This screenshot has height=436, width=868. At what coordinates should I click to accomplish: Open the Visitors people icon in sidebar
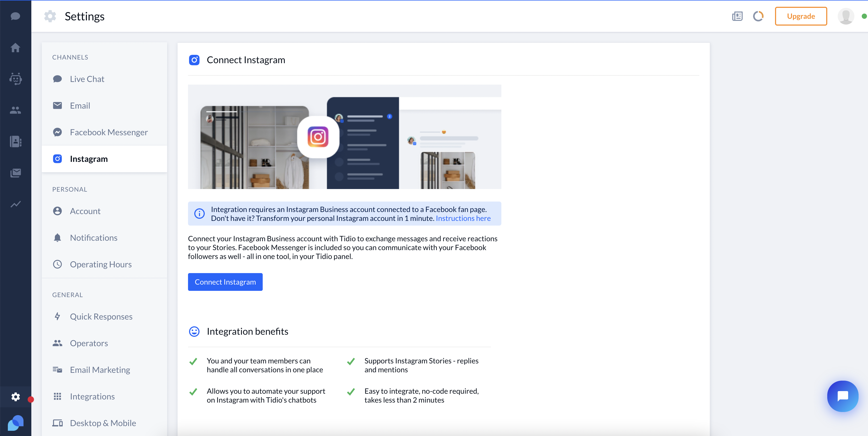pyautogui.click(x=15, y=110)
